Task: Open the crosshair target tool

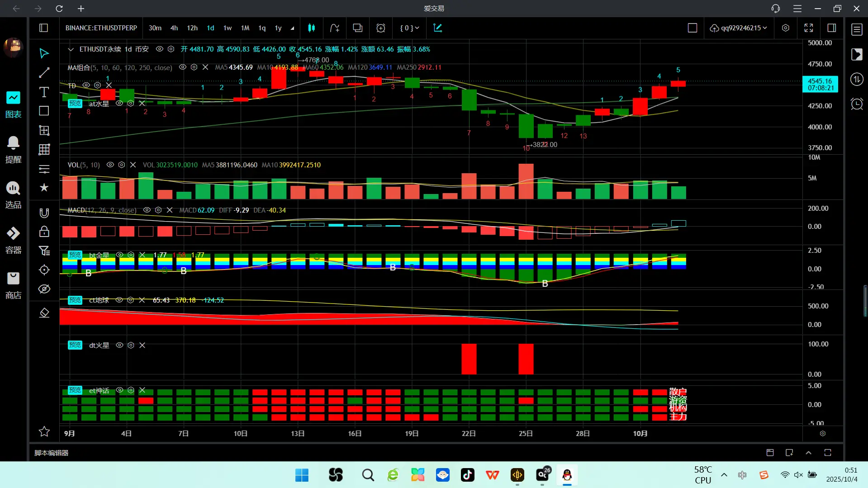Action: (44, 270)
